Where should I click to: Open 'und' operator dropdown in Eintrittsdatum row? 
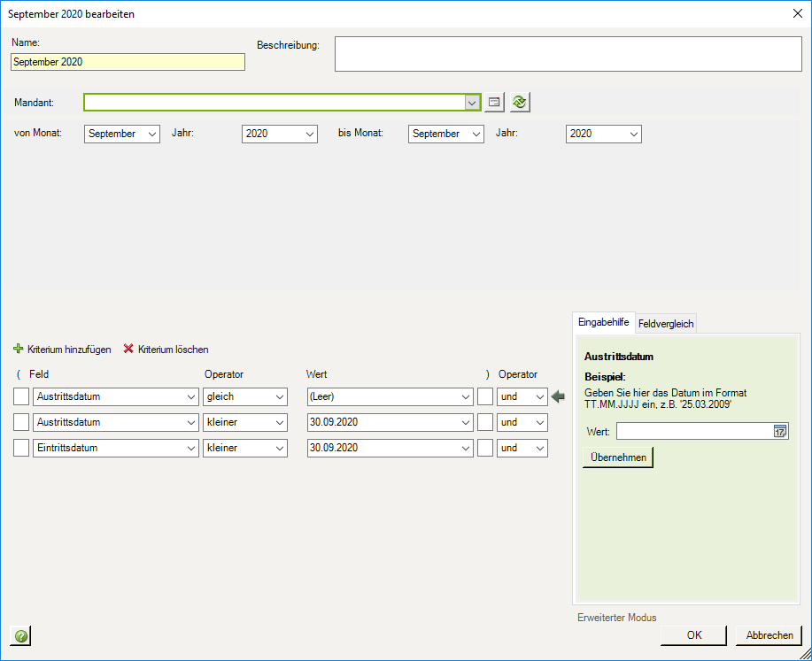tap(540, 449)
